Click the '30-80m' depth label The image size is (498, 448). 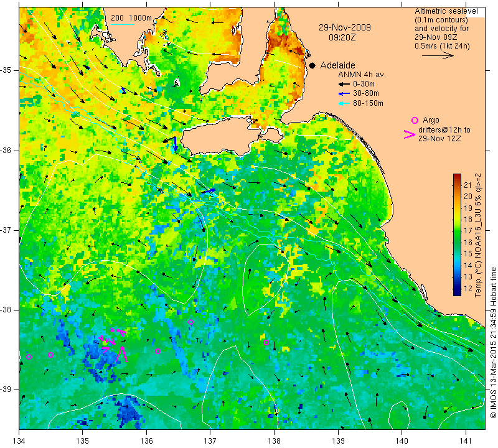366,93
